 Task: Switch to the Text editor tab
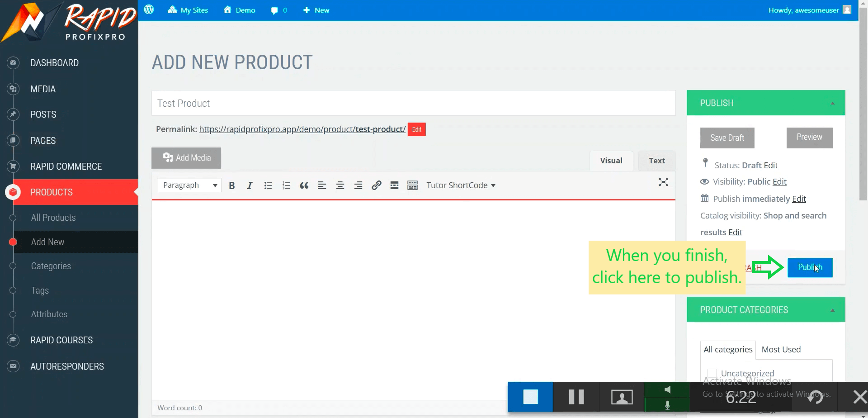657,161
